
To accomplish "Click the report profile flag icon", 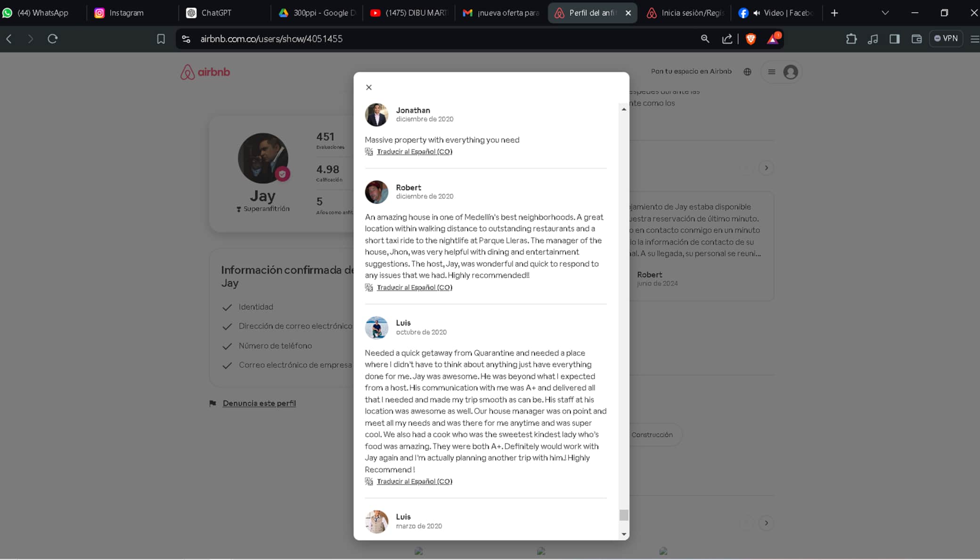I will [213, 403].
